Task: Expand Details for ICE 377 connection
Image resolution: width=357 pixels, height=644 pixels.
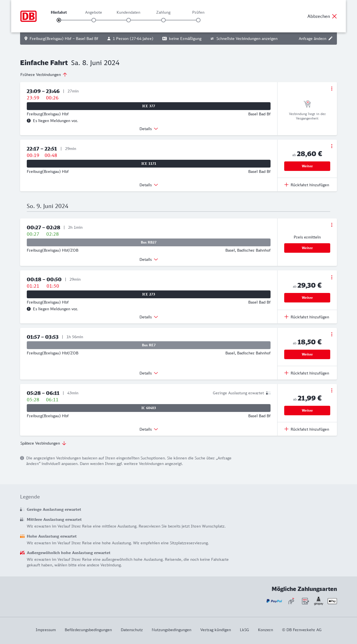Action: click(x=149, y=129)
